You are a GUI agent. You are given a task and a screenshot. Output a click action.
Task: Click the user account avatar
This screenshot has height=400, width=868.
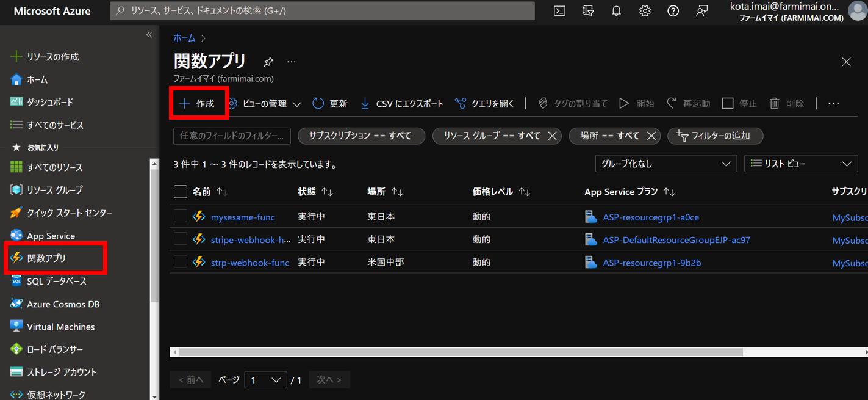coord(857,11)
